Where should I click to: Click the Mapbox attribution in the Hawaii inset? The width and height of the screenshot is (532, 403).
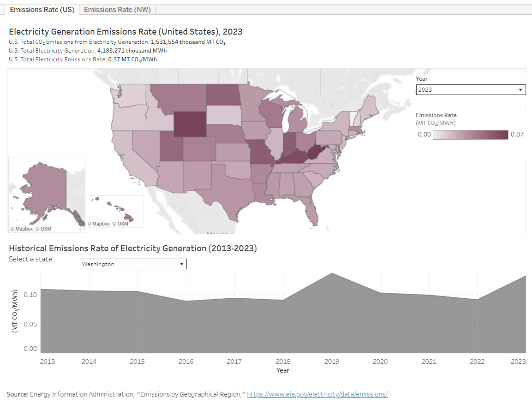coord(99,224)
